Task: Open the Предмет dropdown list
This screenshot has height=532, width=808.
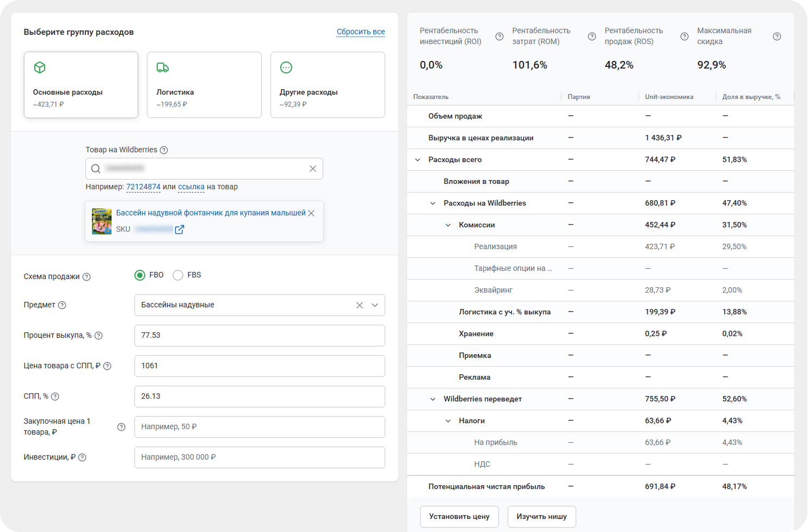Action: pyautogui.click(x=375, y=305)
